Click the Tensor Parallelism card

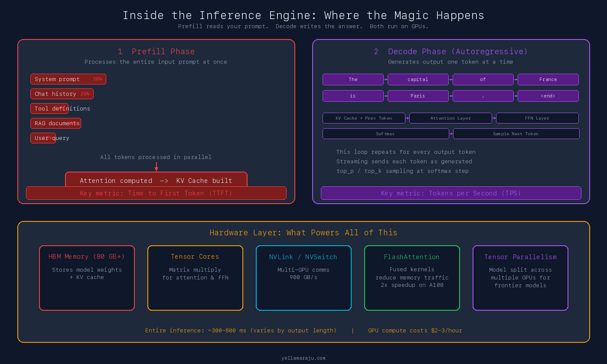520,278
